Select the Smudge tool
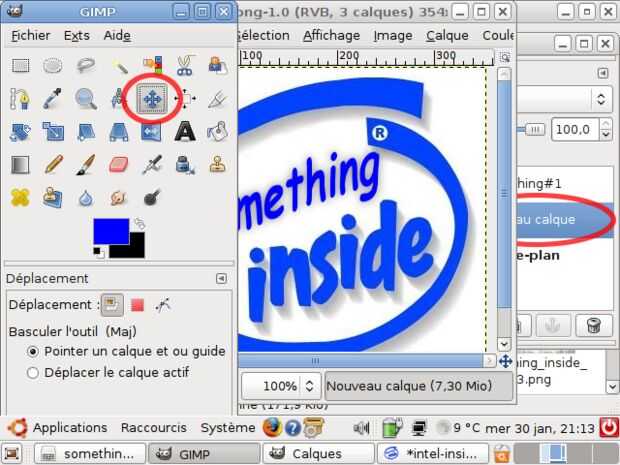Screen dimensions: 620x465 coord(118,198)
